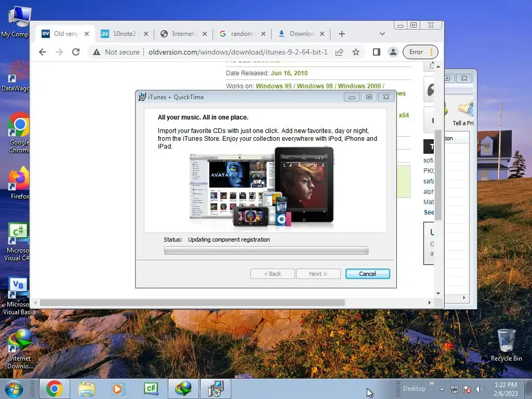The image size is (532, 399).
Task: Click the oldversion.com address bar
Action: [238, 52]
